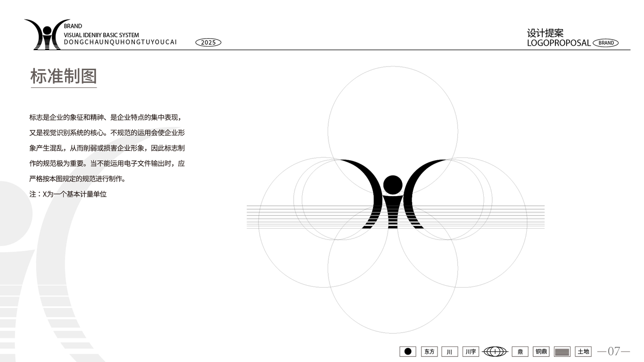Click the paragraph line starting 象产生混乱

[x=107, y=148]
